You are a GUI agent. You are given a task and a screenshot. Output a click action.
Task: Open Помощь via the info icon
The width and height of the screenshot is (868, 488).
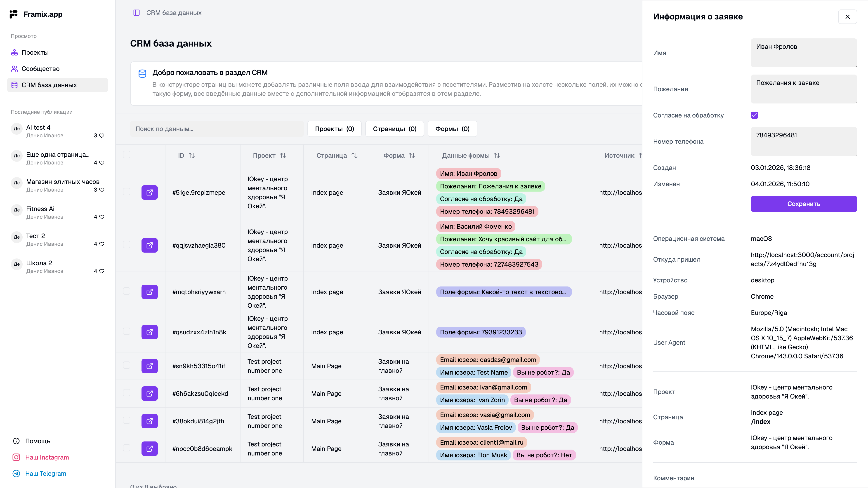16,441
